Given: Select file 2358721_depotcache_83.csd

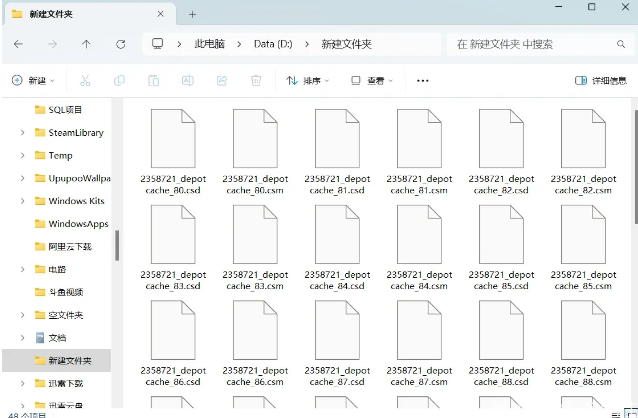Looking at the screenshot, I should tap(173, 247).
